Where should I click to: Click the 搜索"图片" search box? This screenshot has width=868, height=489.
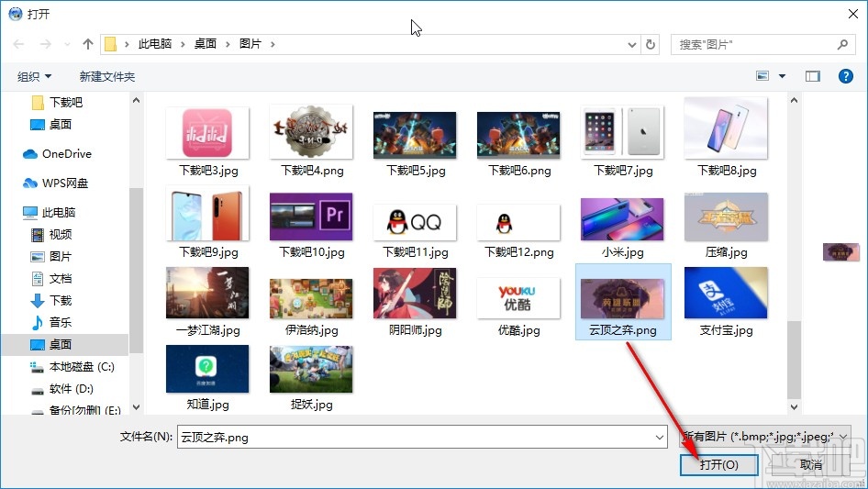[756, 44]
